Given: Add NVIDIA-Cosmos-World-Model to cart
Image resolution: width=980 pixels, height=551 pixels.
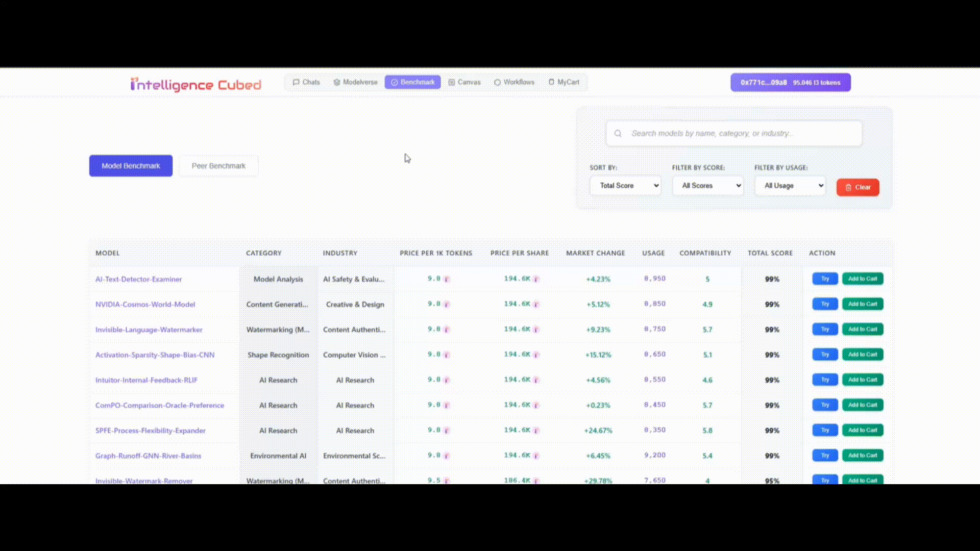Looking at the screenshot, I should pyautogui.click(x=862, y=304).
